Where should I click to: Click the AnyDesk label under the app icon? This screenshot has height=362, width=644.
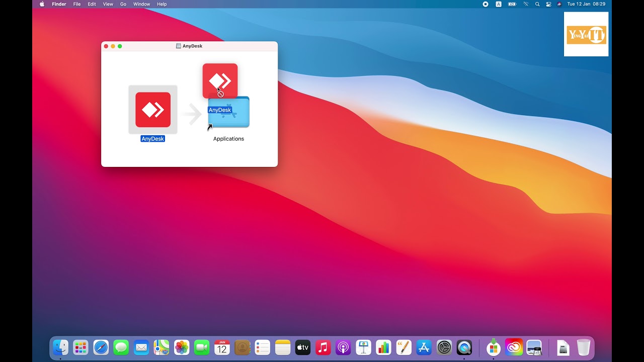pos(153,139)
